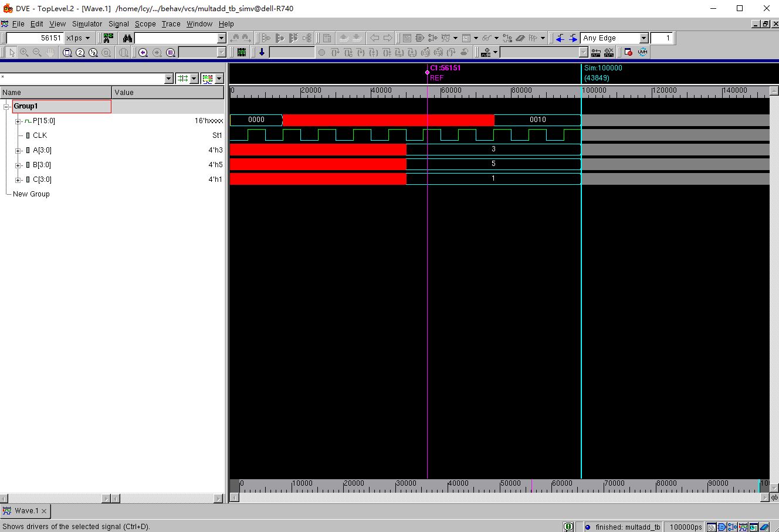Collapse the Group1 signal group
Image resolution: width=779 pixels, height=532 pixels.
6,106
